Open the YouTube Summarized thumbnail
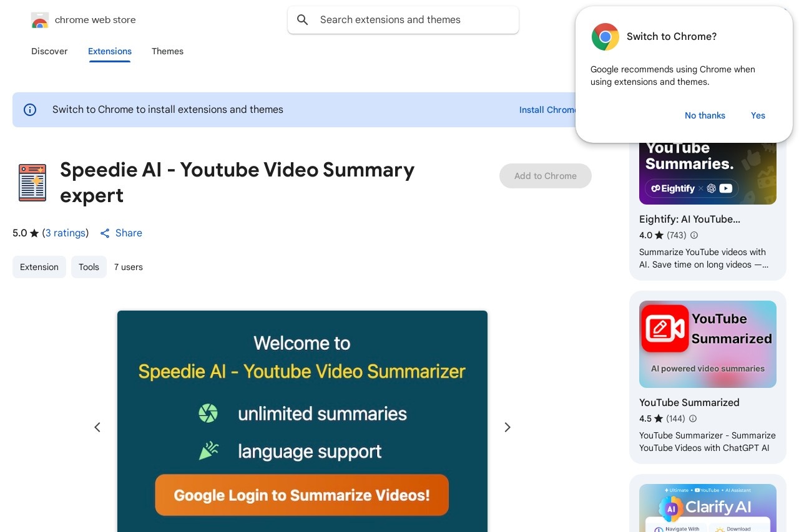 [x=708, y=344]
